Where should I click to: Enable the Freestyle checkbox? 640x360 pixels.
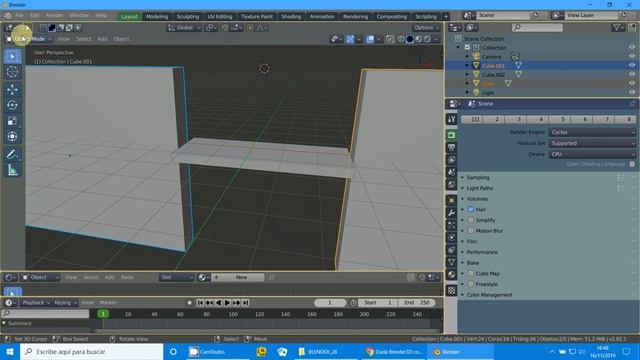(x=471, y=284)
